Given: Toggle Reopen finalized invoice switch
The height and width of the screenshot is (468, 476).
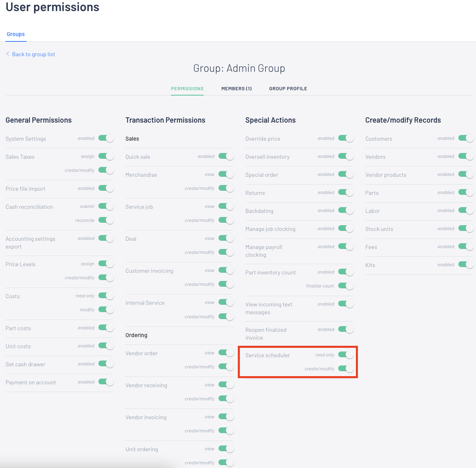Looking at the screenshot, I should [346, 329].
